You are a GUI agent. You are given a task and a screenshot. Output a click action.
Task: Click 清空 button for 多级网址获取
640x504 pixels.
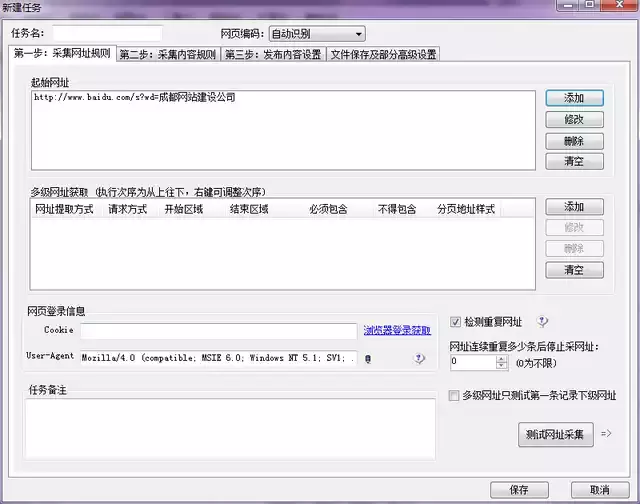(x=574, y=270)
